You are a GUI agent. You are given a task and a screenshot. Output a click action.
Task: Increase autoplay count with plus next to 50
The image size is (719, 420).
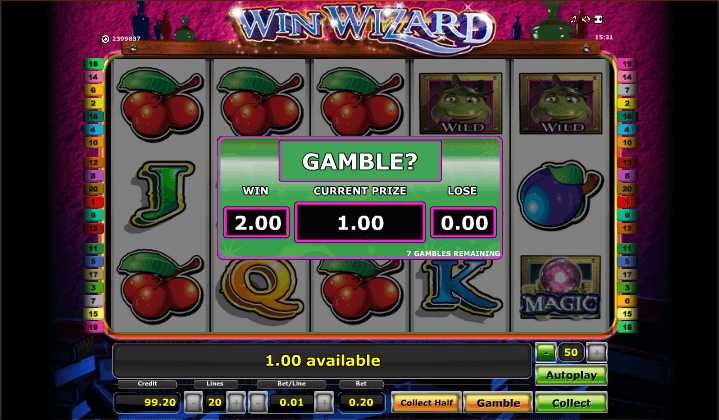click(x=597, y=353)
